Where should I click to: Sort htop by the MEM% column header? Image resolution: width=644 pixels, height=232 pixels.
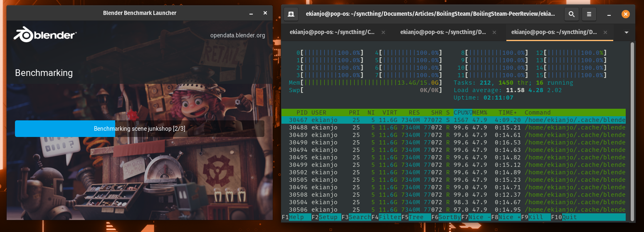[480, 112]
